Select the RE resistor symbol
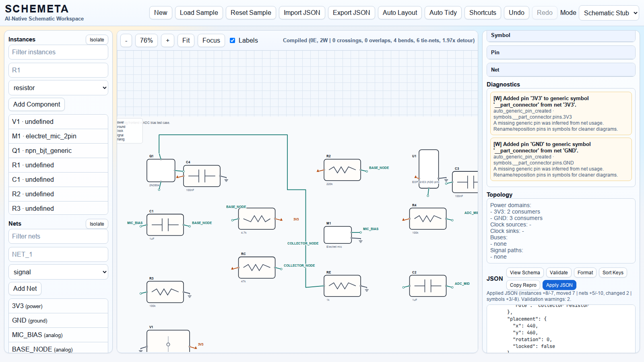The width and height of the screenshot is (644, 362). tap(342, 286)
